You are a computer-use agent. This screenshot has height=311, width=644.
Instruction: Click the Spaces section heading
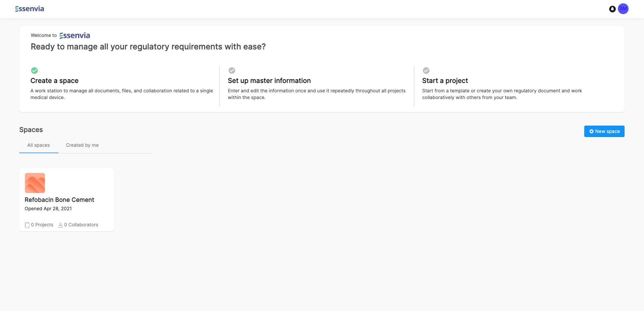click(x=31, y=130)
